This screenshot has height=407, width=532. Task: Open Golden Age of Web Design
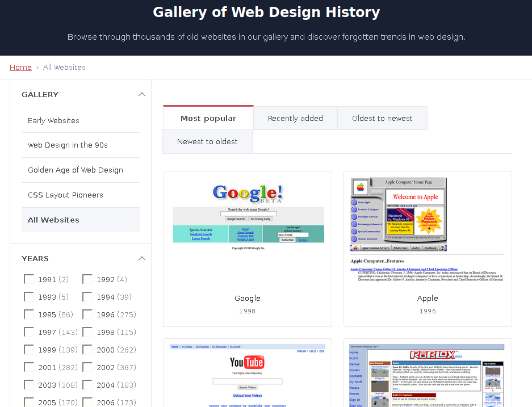pos(81,170)
